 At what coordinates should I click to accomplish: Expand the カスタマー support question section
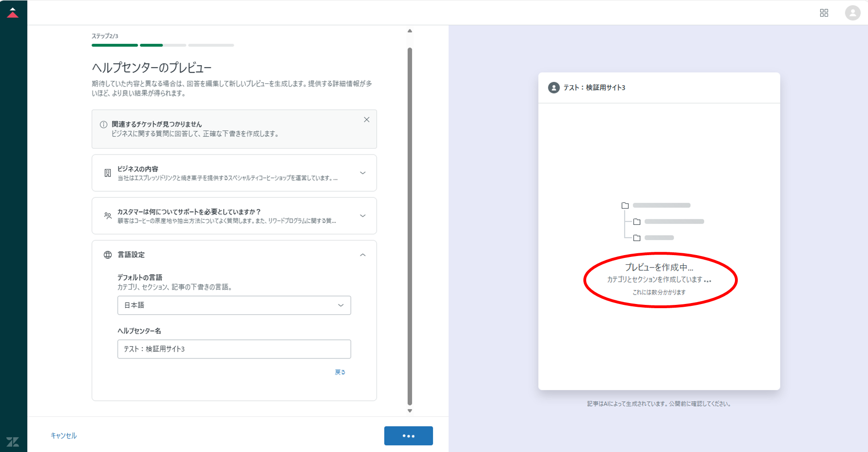tap(363, 216)
